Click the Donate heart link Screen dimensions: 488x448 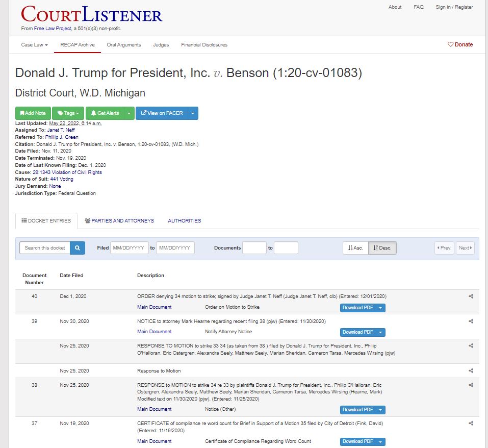(460, 44)
